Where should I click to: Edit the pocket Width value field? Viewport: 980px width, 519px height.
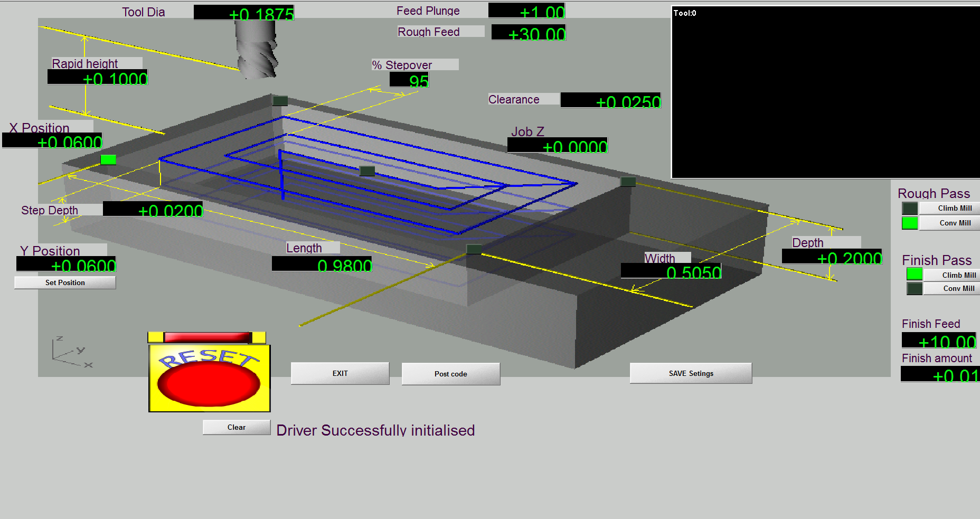(671, 271)
